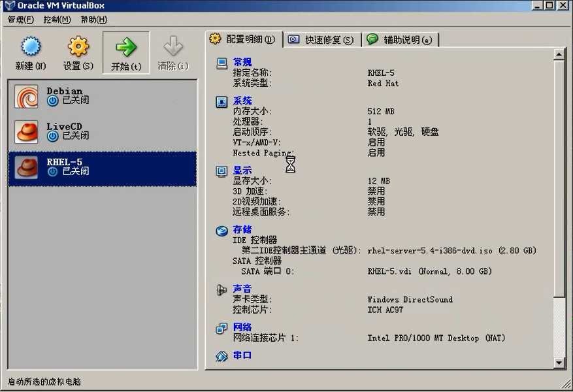This screenshot has width=573, height=392.
Task: Select the Debian swirl OS icon
Action: pos(26,97)
